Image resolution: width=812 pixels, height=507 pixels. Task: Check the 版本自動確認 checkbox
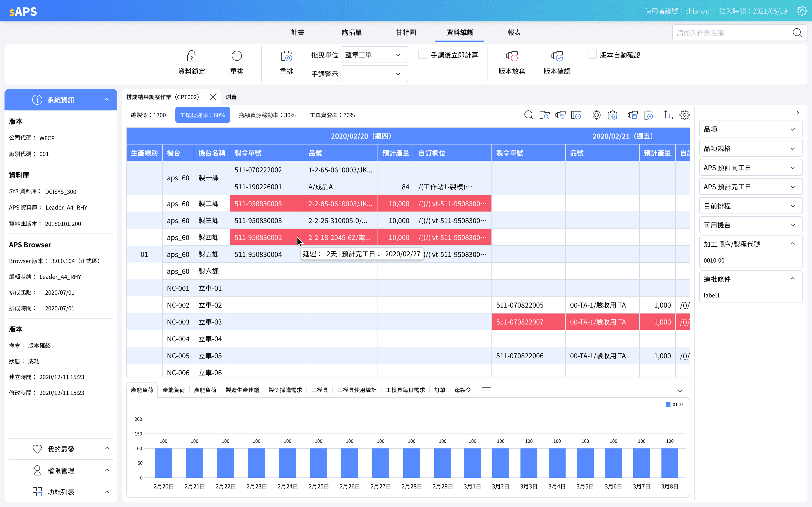coord(592,54)
